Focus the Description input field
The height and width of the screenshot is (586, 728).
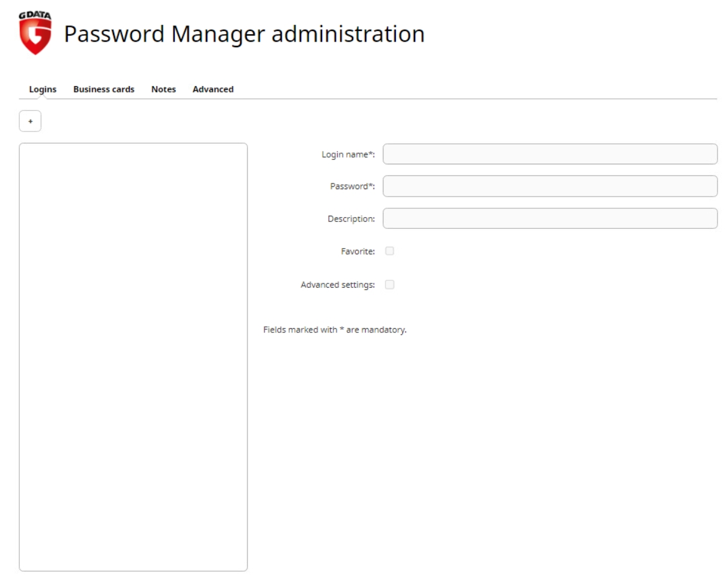[x=550, y=218]
